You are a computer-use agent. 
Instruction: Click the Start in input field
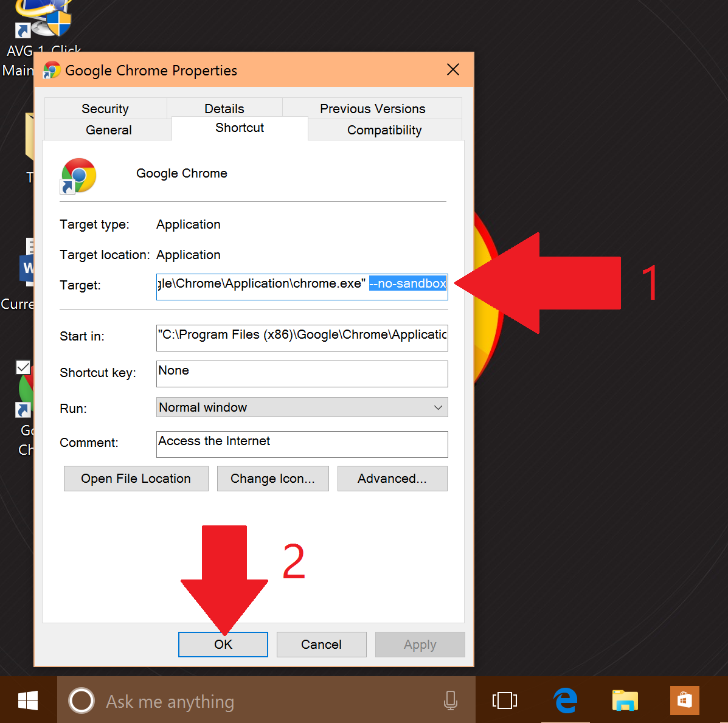point(302,338)
